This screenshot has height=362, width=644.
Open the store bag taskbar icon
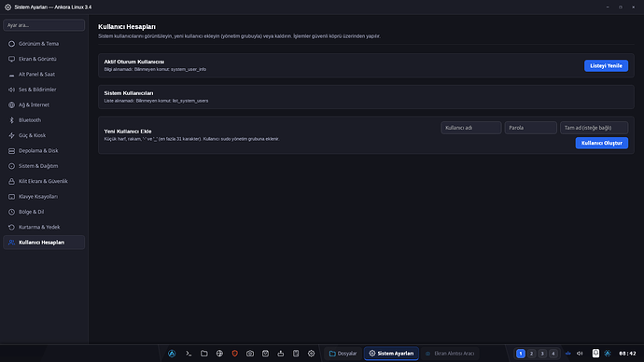(x=265, y=354)
